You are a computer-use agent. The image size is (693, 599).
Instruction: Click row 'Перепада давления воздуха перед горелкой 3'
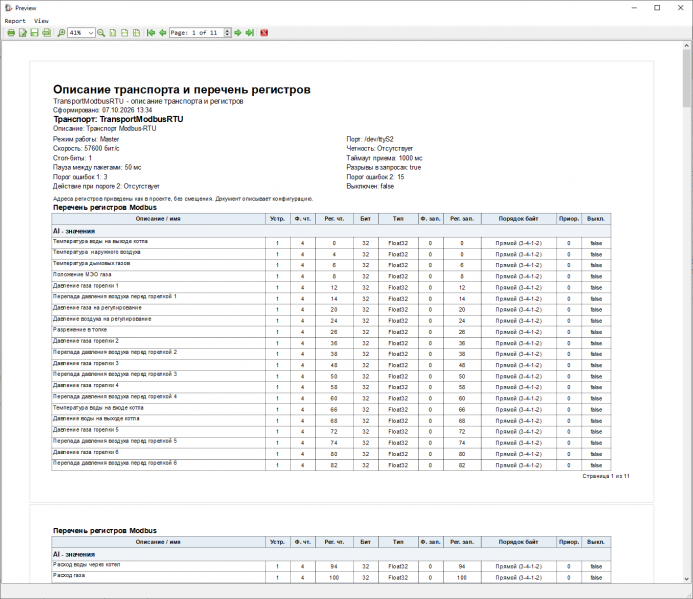pos(331,376)
